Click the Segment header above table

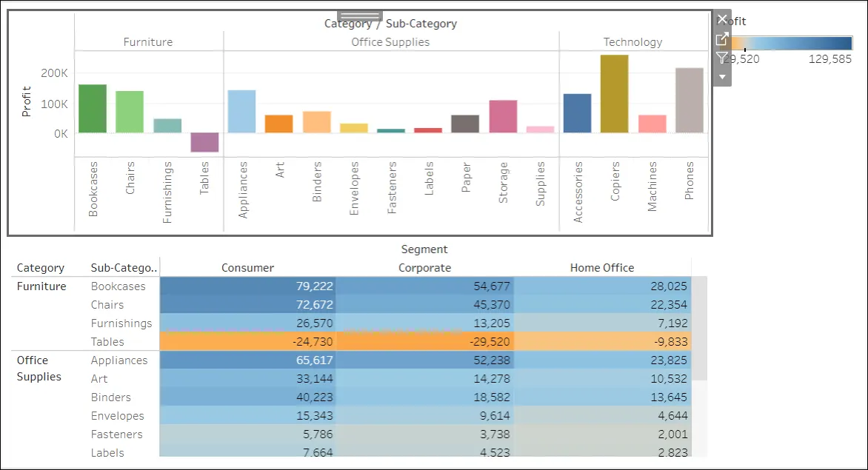[x=424, y=249]
